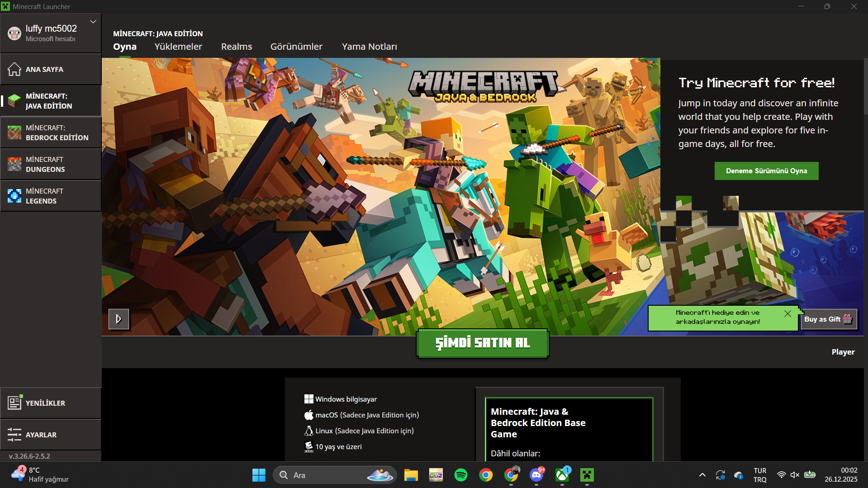The image size is (868, 488).
Task: Open the weather widget on the taskbar
Action: [40, 475]
